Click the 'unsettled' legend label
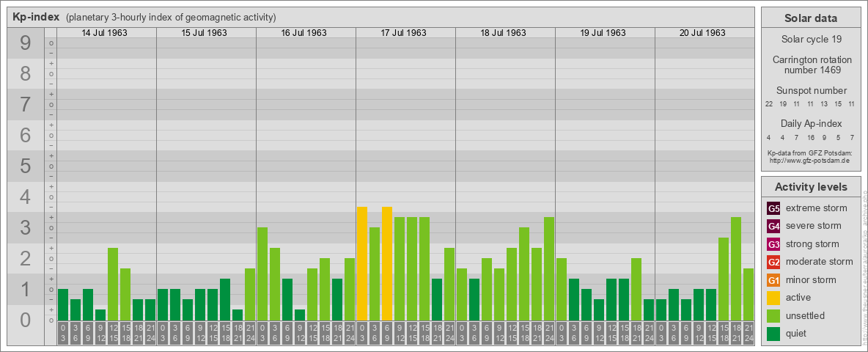Image resolution: width=868 pixels, height=352 pixels. point(806,316)
